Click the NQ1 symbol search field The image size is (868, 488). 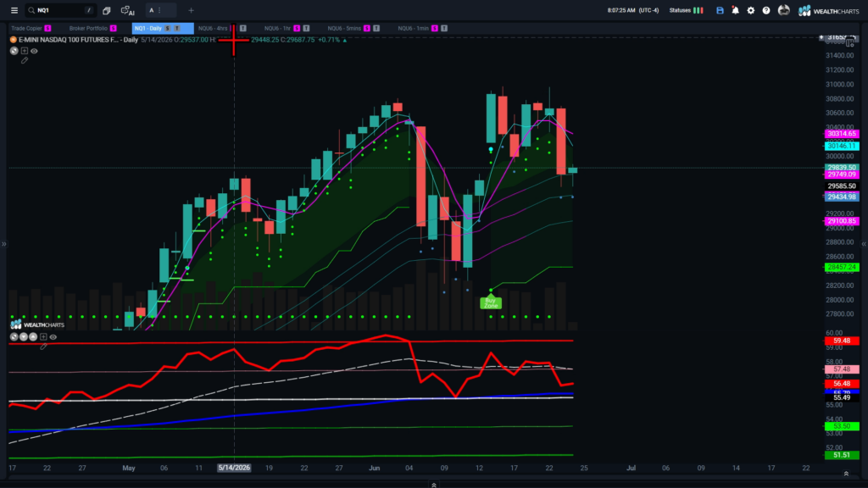coord(61,10)
